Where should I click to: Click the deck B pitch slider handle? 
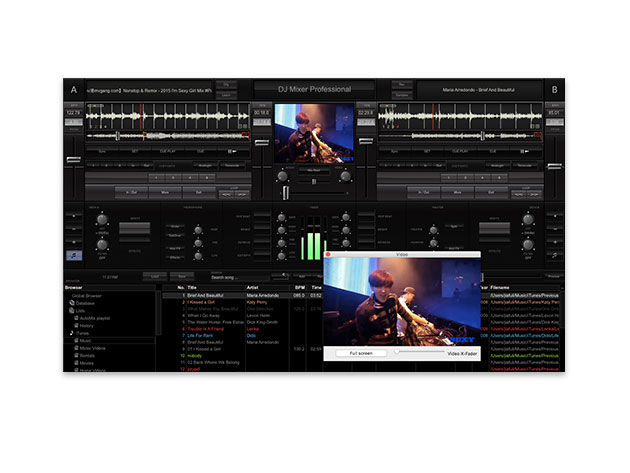554,166
